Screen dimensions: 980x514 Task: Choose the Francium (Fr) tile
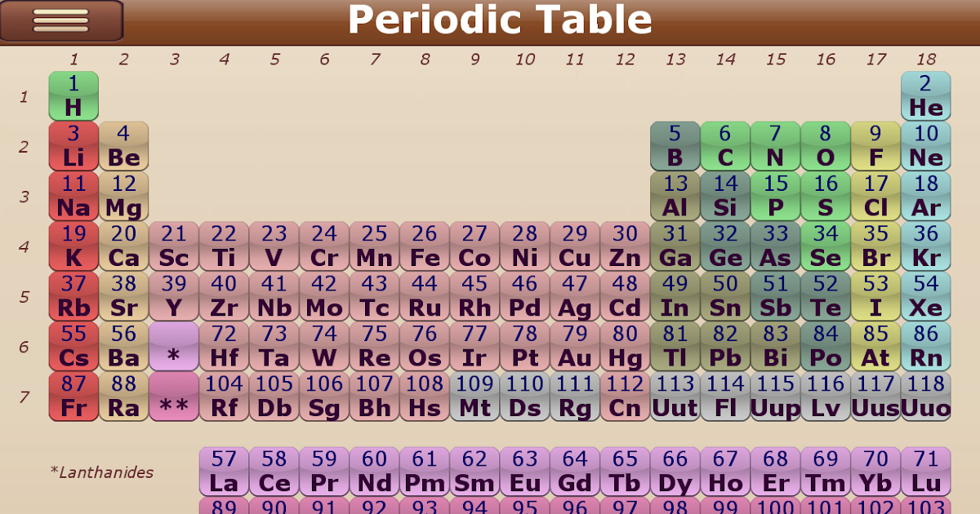click(x=73, y=397)
